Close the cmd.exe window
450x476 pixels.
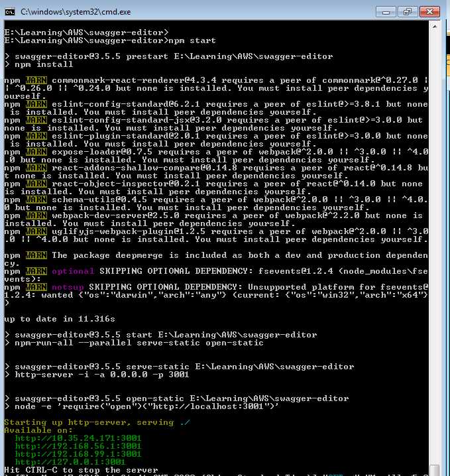click(429, 12)
